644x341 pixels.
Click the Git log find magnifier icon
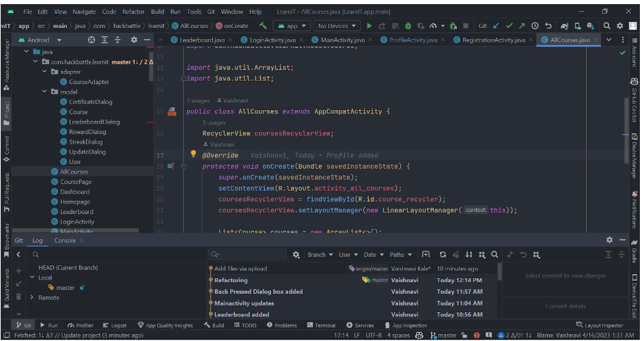(x=494, y=255)
